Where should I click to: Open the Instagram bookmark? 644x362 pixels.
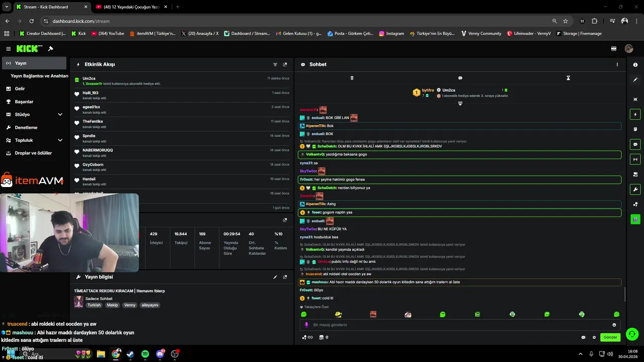tap(391, 34)
